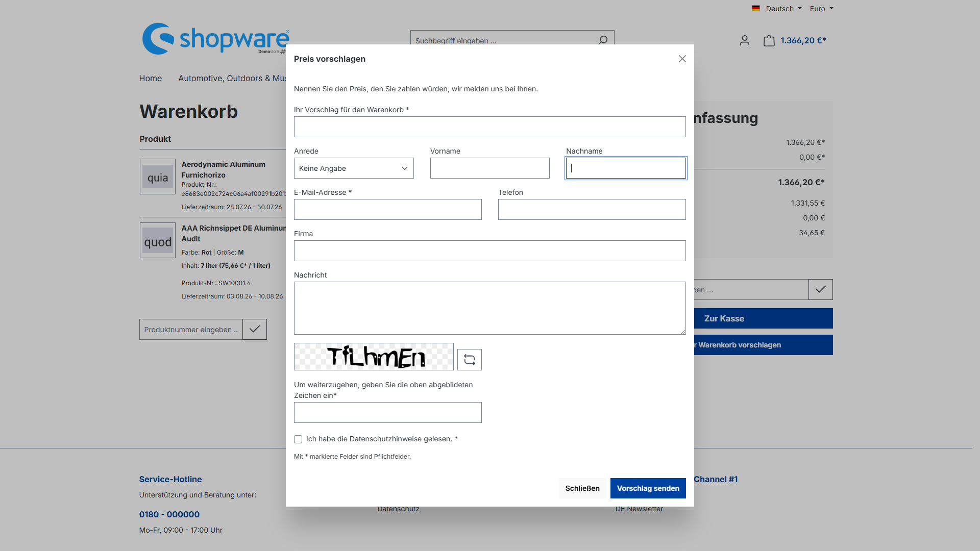The image size is (980, 551).
Task: Focus the Telefon input field
Action: [x=592, y=210]
